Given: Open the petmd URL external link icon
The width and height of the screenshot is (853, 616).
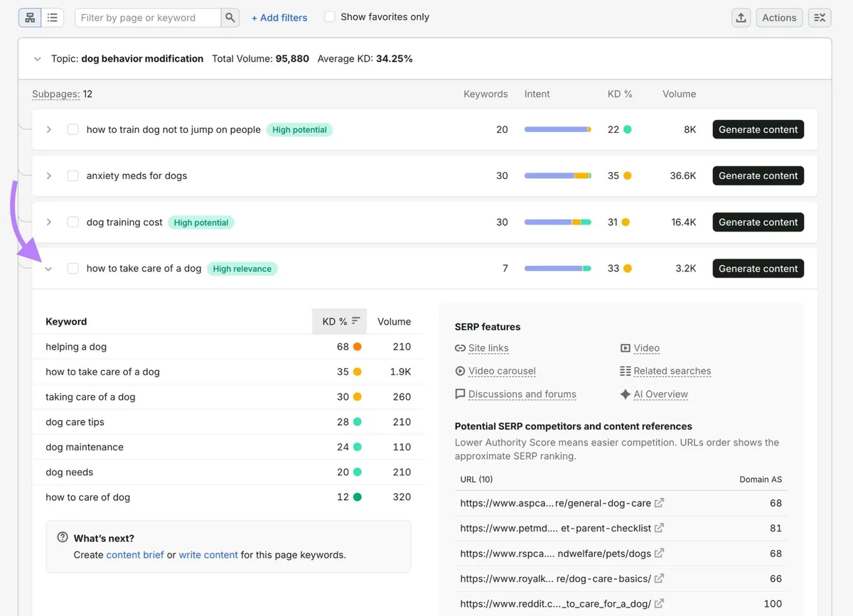Looking at the screenshot, I should 659,528.
